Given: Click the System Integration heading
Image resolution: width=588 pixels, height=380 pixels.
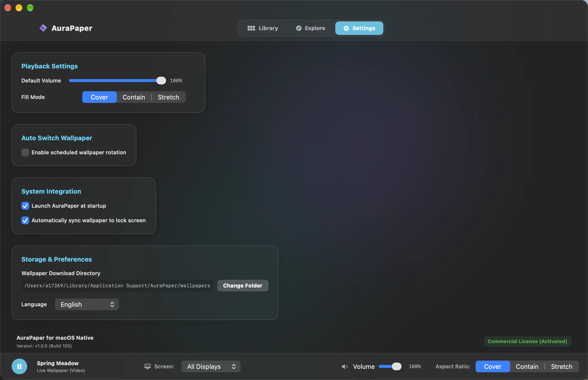Looking at the screenshot, I should [x=51, y=191].
